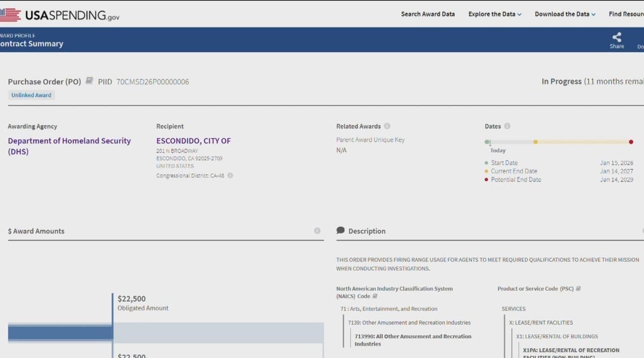
Task: Click the Unlinked Award tag
Action: pyautogui.click(x=31, y=95)
